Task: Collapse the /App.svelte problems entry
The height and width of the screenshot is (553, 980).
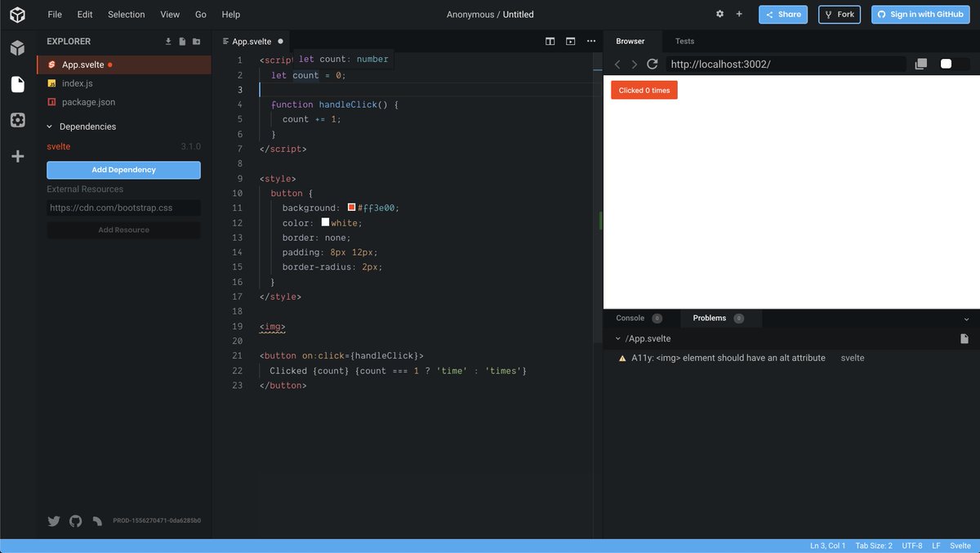Action: (x=618, y=337)
